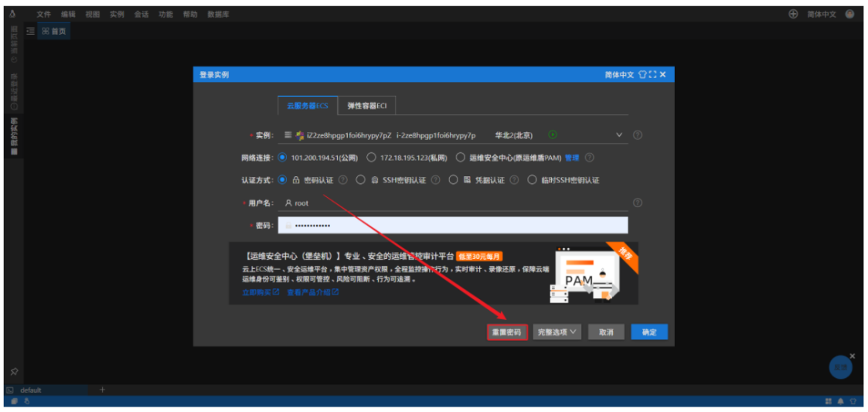Open 简体中文 language selector in dialog header
The image size is (868, 412).
pyautogui.click(x=619, y=75)
